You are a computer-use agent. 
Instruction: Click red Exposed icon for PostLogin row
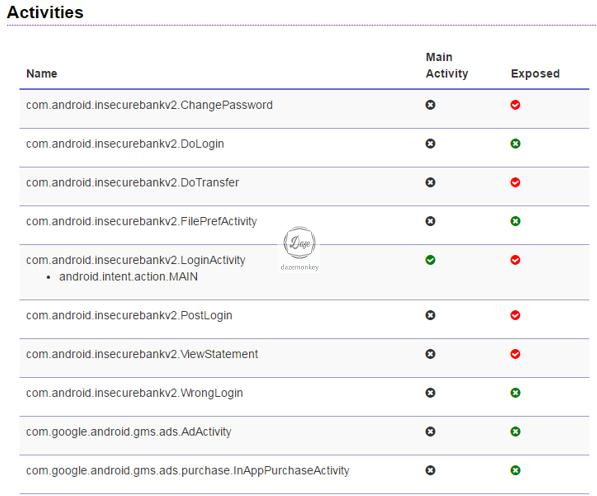click(x=515, y=315)
